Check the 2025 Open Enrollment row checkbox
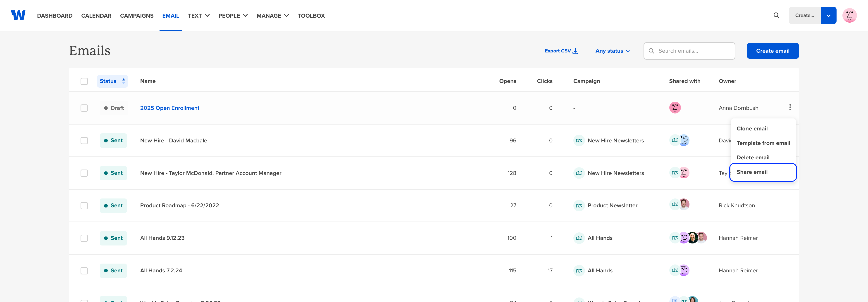 [x=84, y=108]
